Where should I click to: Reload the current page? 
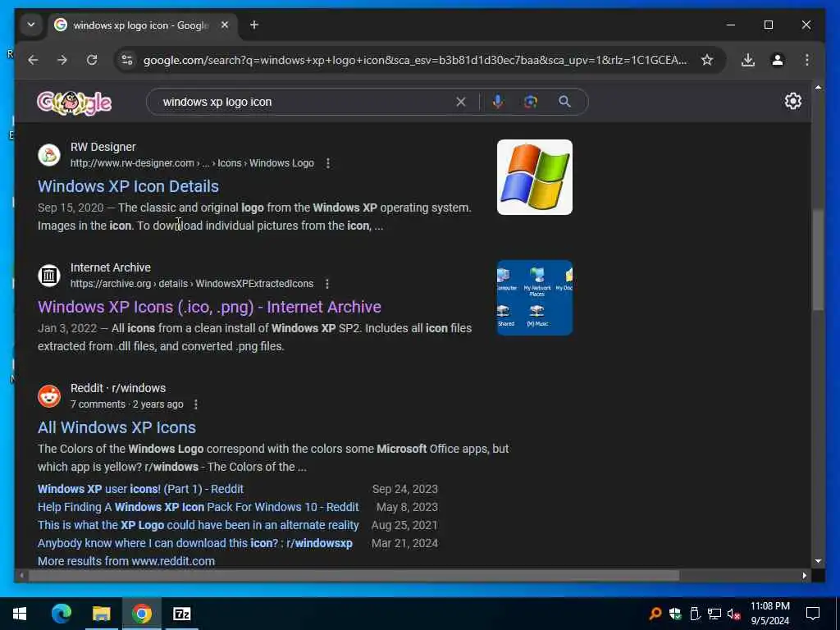click(x=92, y=60)
